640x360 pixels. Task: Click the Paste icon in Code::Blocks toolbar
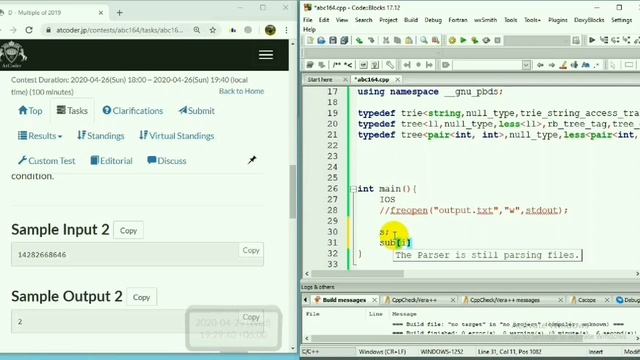(409, 40)
